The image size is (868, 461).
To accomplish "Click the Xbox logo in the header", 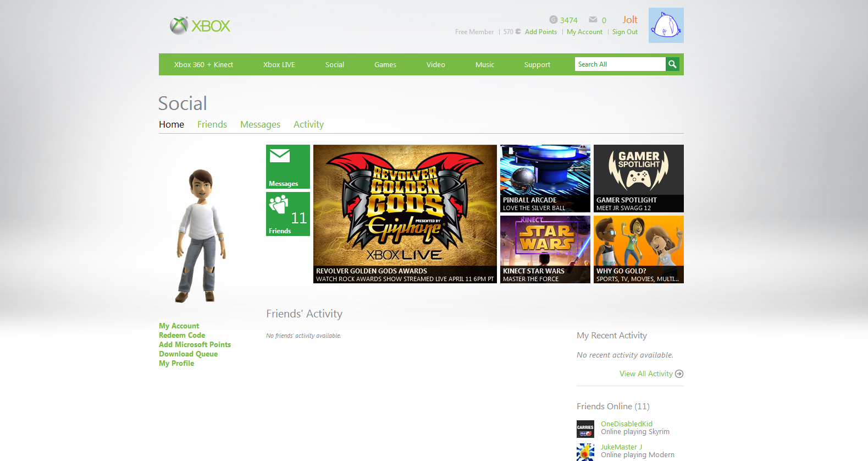I will 200,25.
